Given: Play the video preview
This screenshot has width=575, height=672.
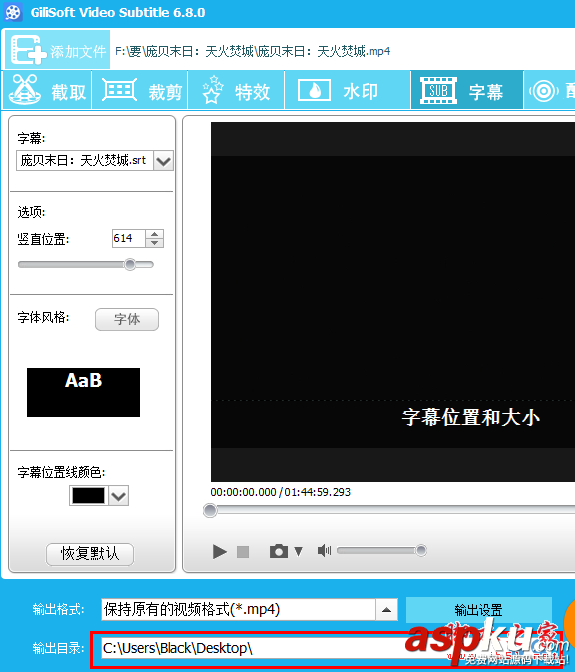Looking at the screenshot, I should point(220,551).
